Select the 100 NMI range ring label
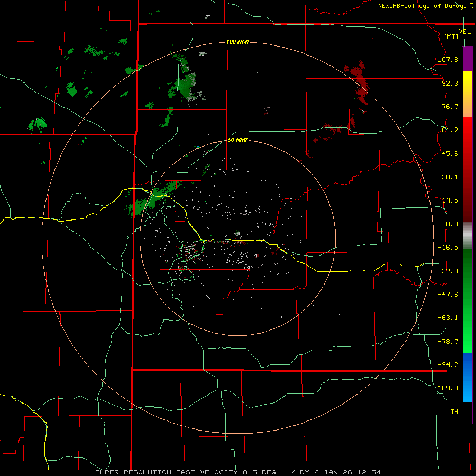Viewport: 476px width, 476px height. [237, 42]
